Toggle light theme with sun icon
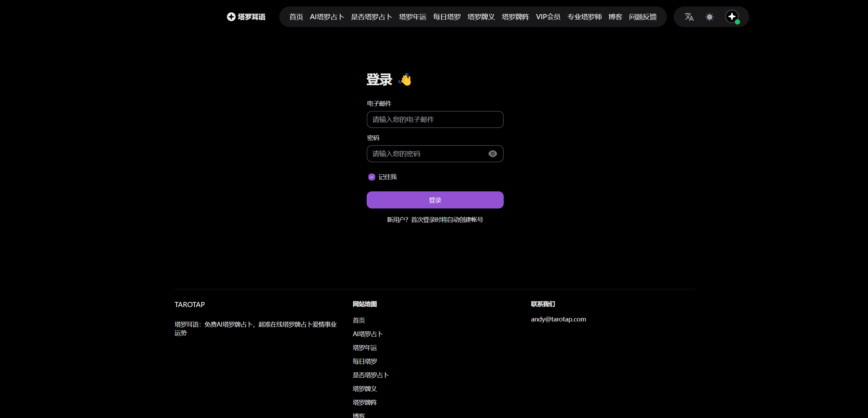The width and height of the screenshot is (868, 418). pyautogui.click(x=709, y=17)
